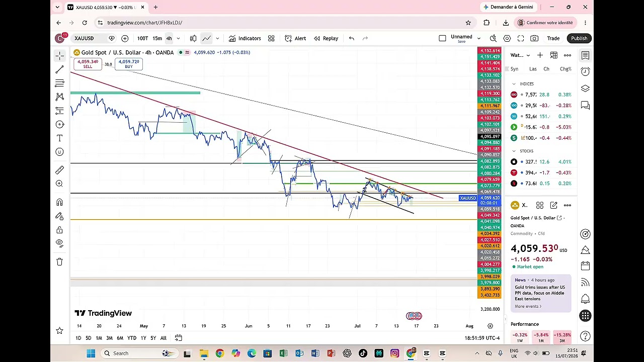Open the emoji icons tool
The width and height of the screenshot is (644, 362).
59,152
